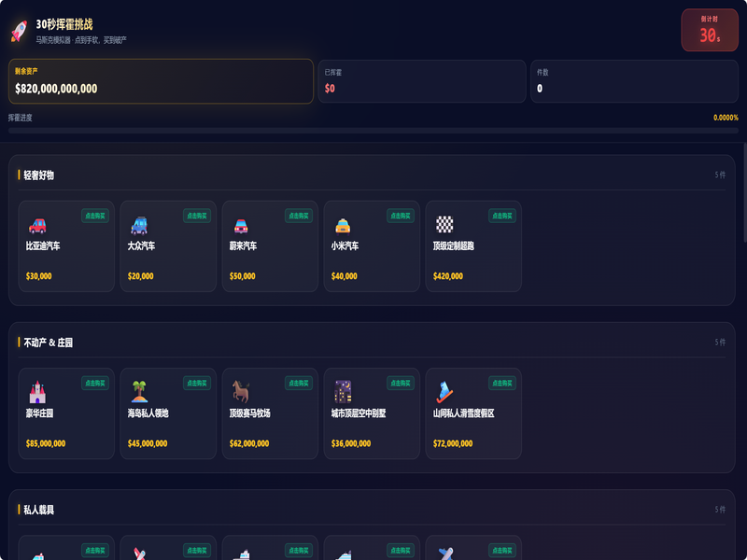The height and width of the screenshot is (560, 747).
Task: Select the night city icon for 城市顶层空中别墅
Action: point(343,392)
